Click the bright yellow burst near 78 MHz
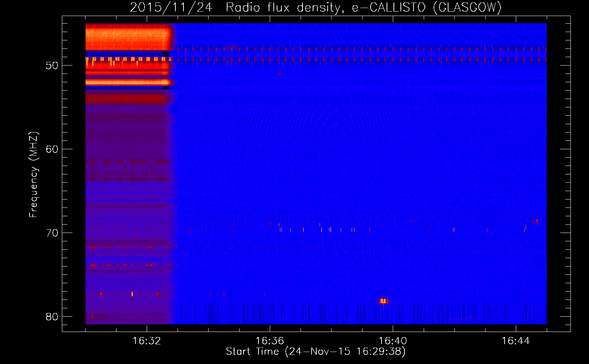The image size is (589, 364). [x=383, y=301]
